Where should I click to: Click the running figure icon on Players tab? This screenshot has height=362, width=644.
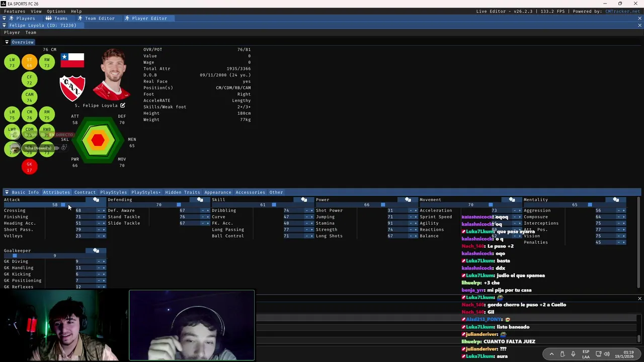[11, 18]
